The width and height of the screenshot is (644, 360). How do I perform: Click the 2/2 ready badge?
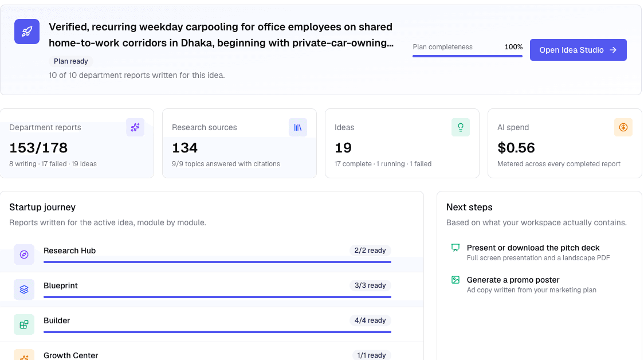click(x=370, y=251)
